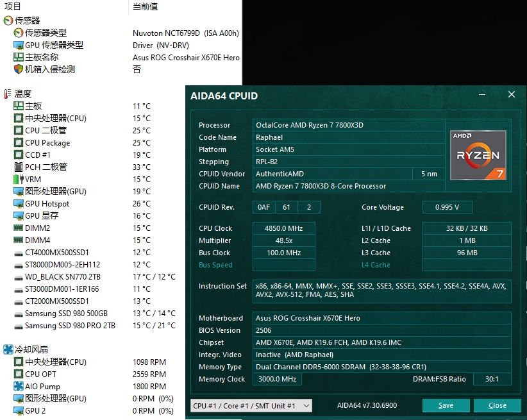Click the Core Voltage value 0.995 V
This screenshot has width=527, height=420.
click(447, 207)
